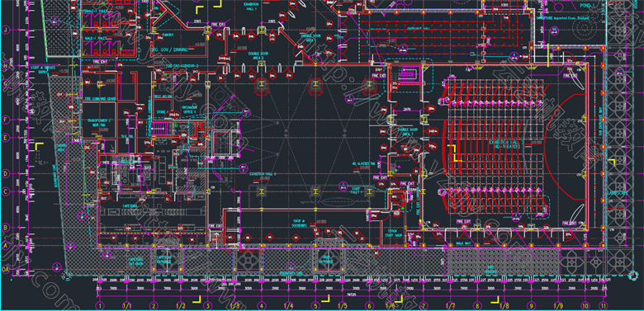644x311 pixels.
Task: Click row grid bubble J on left
Action: (x=6, y=30)
